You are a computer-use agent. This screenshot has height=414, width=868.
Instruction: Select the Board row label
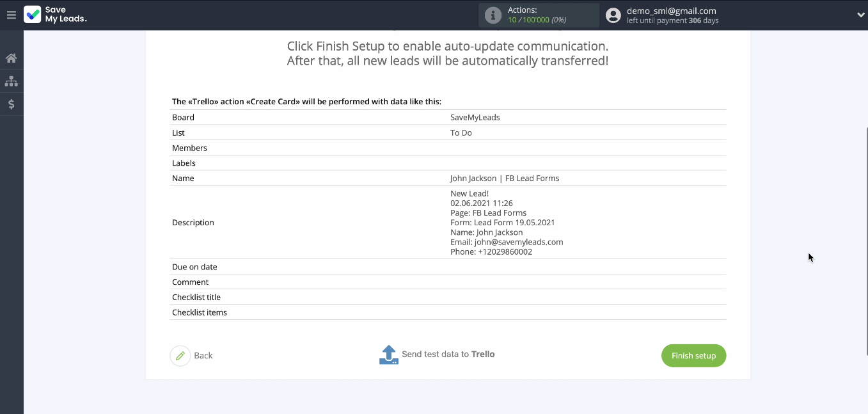pyautogui.click(x=183, y=117)
